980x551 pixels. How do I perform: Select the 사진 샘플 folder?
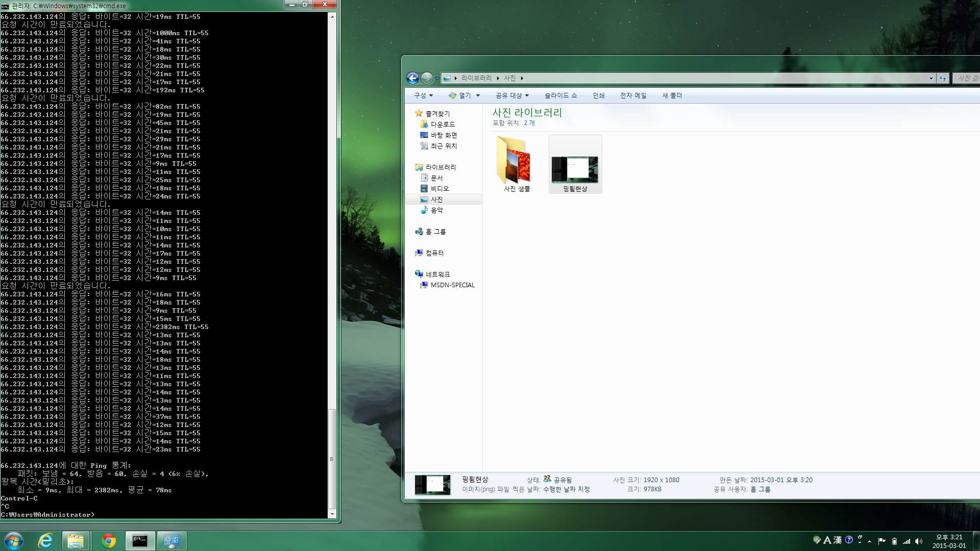(x=517, y=164)
